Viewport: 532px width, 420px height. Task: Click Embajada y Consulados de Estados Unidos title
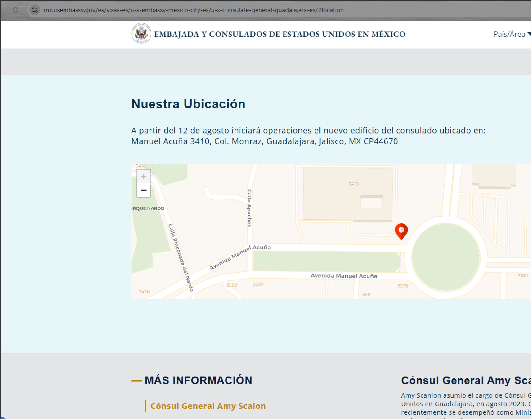pos(280,34)
